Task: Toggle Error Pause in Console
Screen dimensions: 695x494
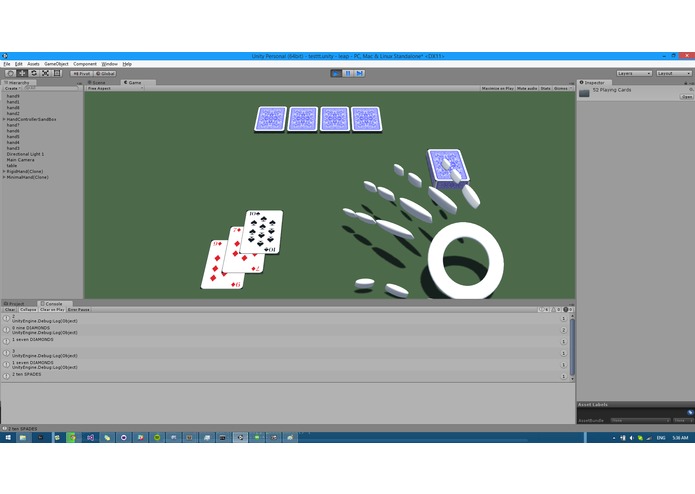Action: click(x=78, y=309)
